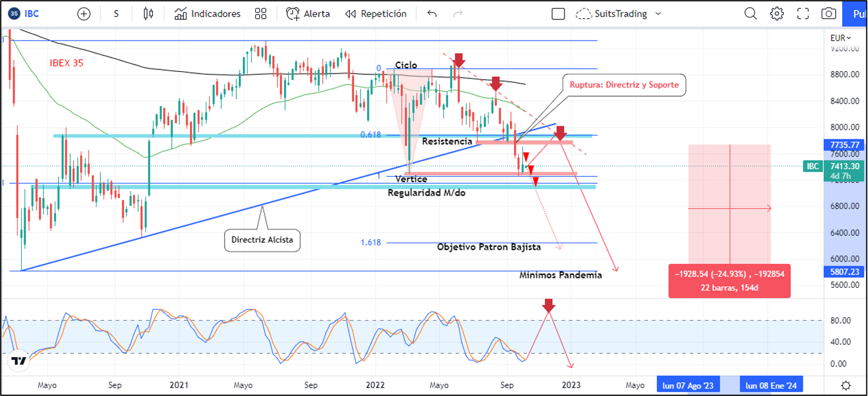Enter fullscreen mode
Image resolution: width=868 pixels, height=396 pixels.
(x=803, y=14)
